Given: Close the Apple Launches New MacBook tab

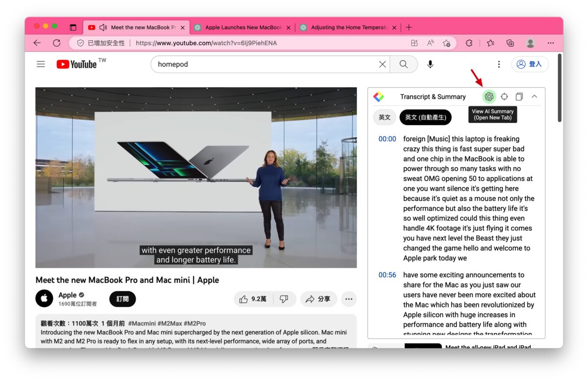Looking at the screenshot, I should pyautogui.click(x=289, y=27).
